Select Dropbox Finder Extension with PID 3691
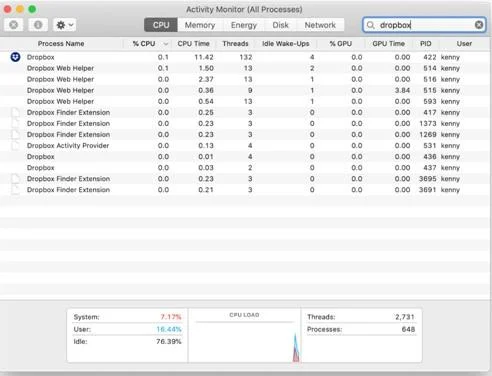The image size is (492, 376). click(245, 190)
